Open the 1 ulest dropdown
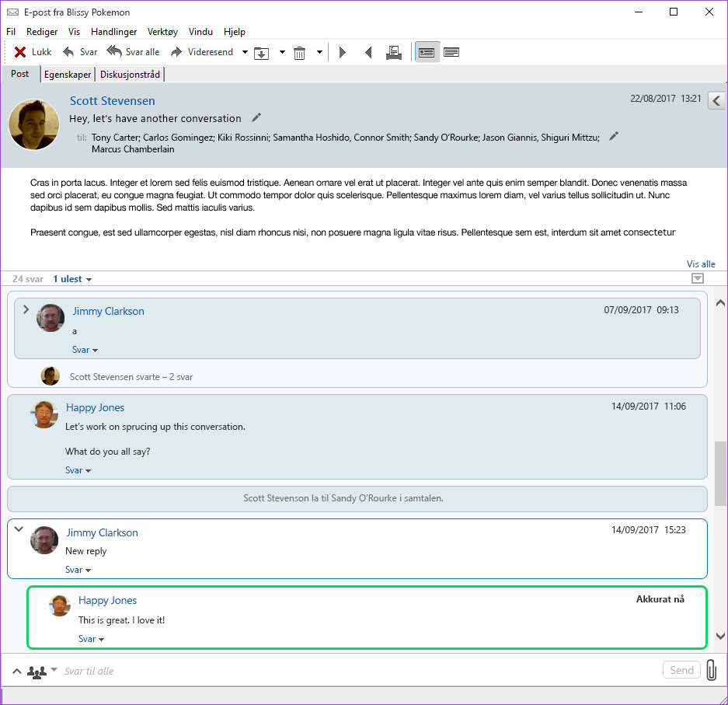Screen dimensions: 728x705 (72, 279)
